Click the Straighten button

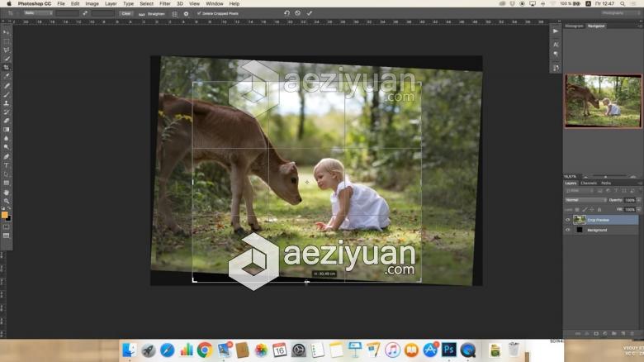click(153, 13)
